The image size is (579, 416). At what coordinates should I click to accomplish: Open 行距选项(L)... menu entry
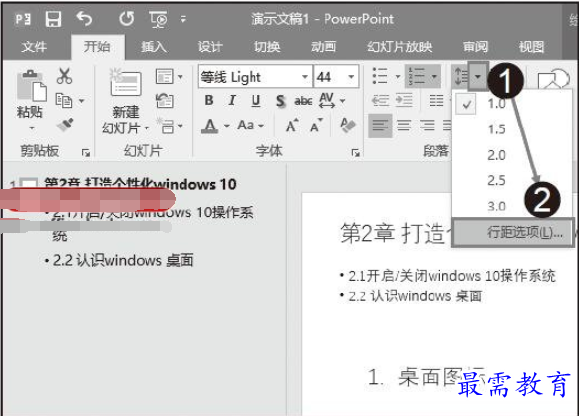513,233
